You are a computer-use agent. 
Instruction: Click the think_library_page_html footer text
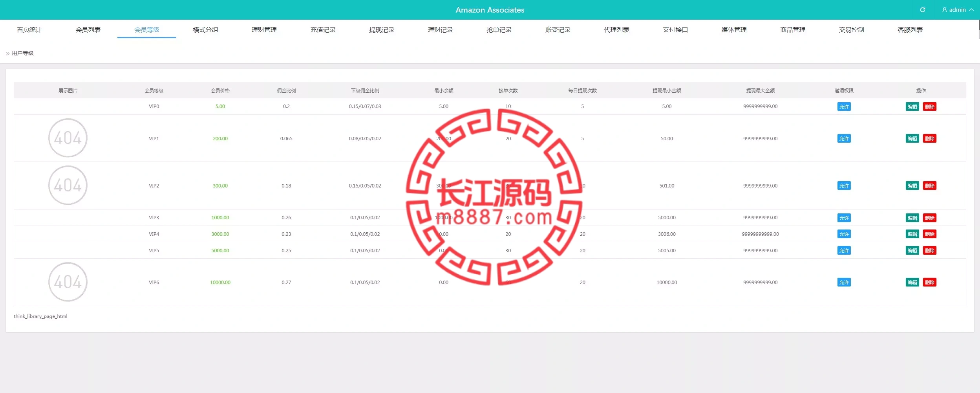[40, 316]
